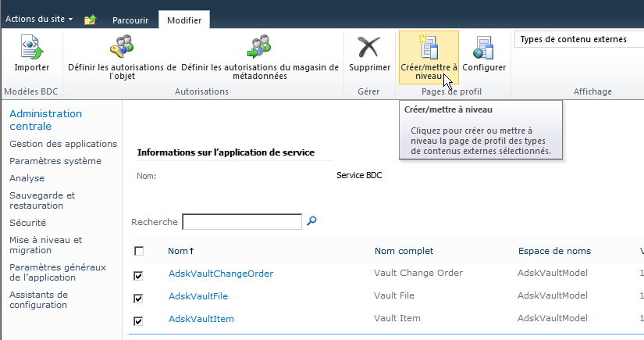The width and height of the screenshot is (644, 340).
Task: Select the Modifier ribbon tab
Action: click(183, 20)
